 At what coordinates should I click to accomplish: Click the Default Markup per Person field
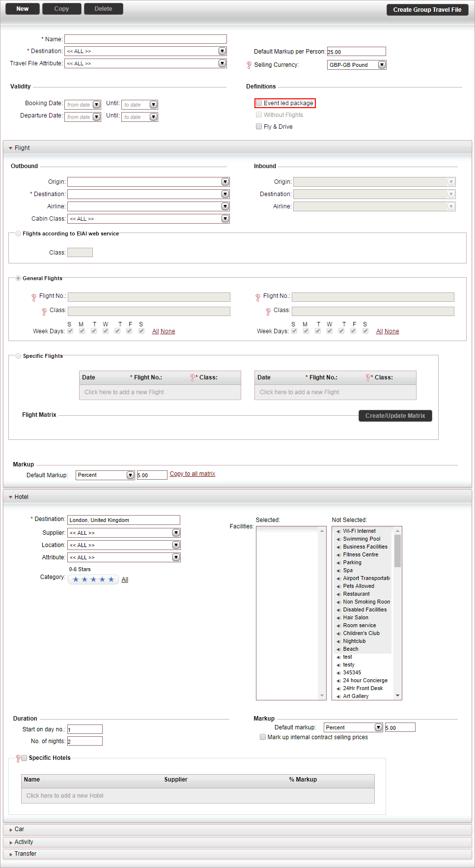[x=357, y=52]
